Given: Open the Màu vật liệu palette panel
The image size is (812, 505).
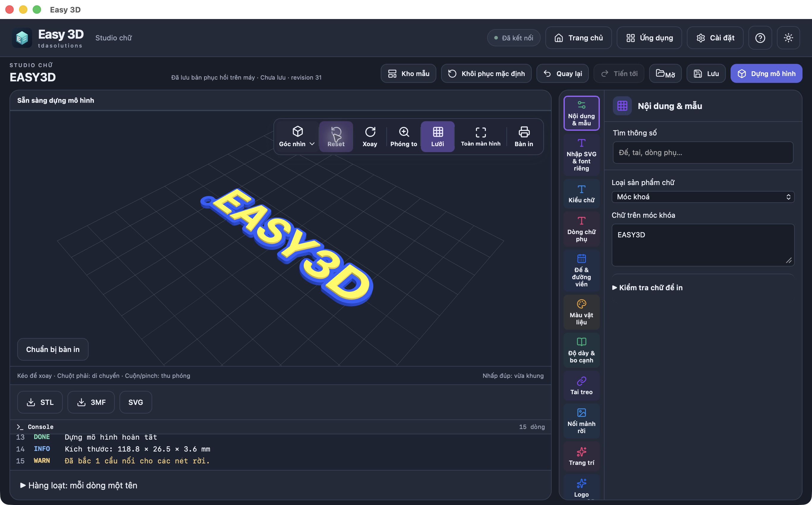Looking at the screenshot, I should pos(581,312).
